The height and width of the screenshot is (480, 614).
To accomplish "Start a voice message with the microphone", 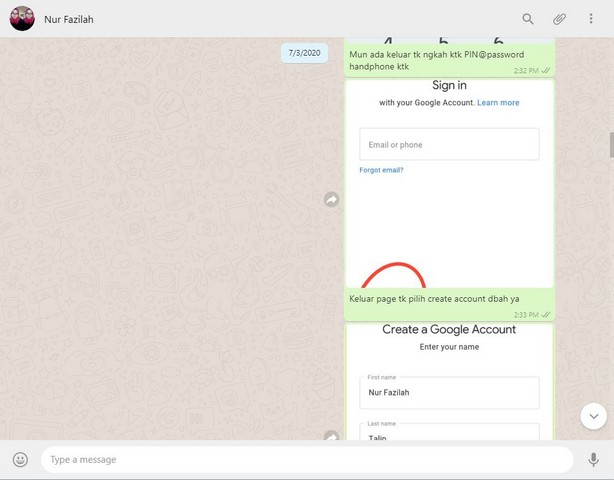I will coord(593,460).
